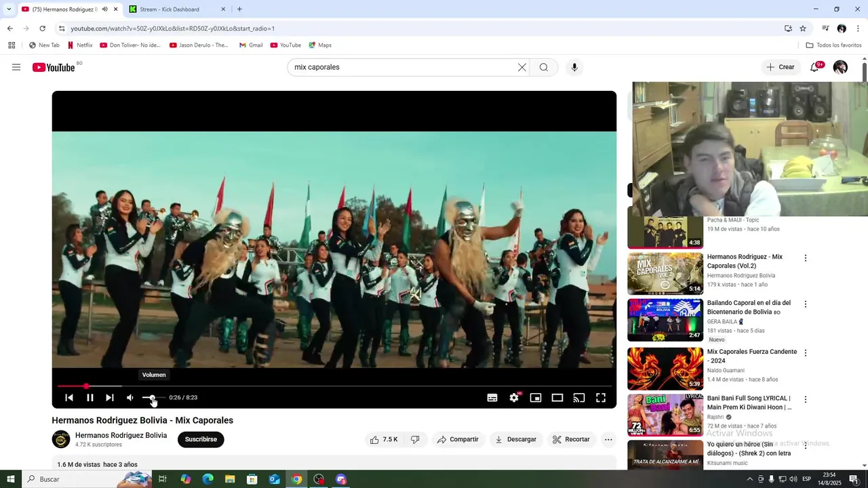Screen dimensions: 868x488
Task: Open the Hermanos Rodriguez Bolivia channel name
Action: click(121, 435)
